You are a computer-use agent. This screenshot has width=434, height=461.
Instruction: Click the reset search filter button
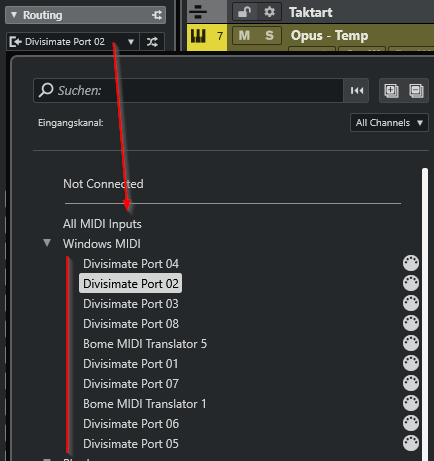point(356,90)
